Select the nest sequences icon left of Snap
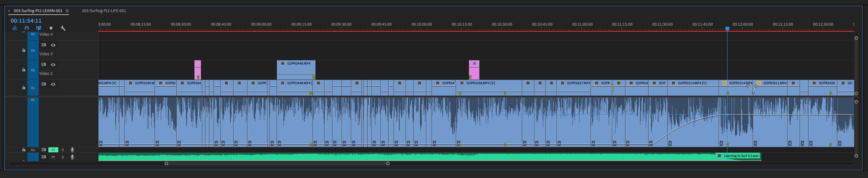This screenshot has height=178, width=868. click(x=15, y=28)
